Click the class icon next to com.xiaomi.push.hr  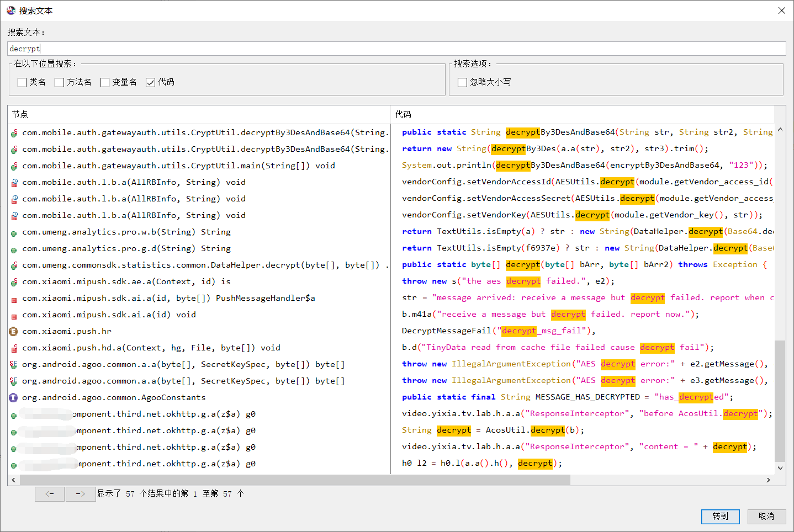click(x=14, y=331)
